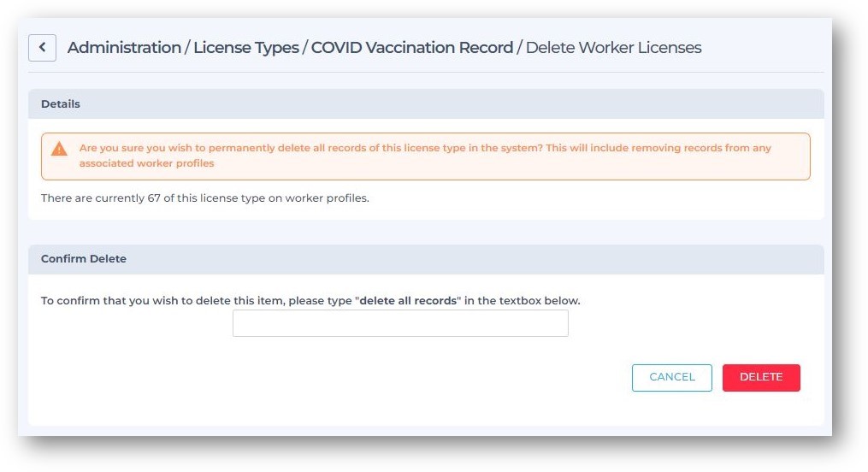
Task: Click the Details section header
Action: click(x=426, y=104)
